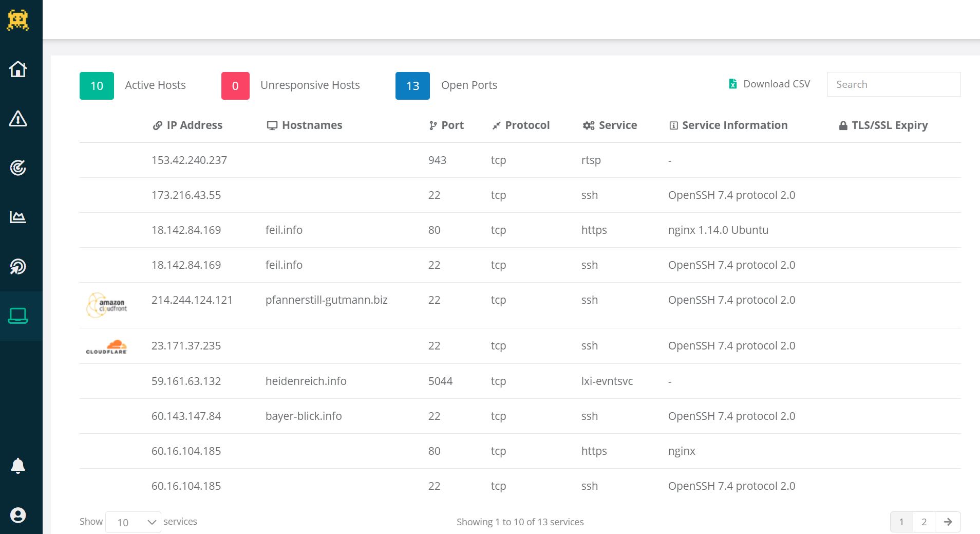Click the Active Hosts label
Screen dimensions: 980x534
(155, 85)
